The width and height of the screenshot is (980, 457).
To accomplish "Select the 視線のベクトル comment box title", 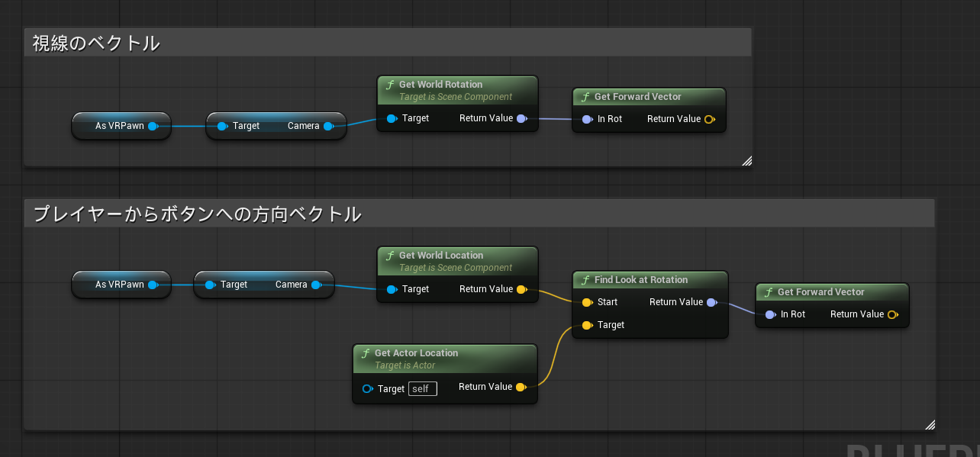I will click(x=96, y=43).
